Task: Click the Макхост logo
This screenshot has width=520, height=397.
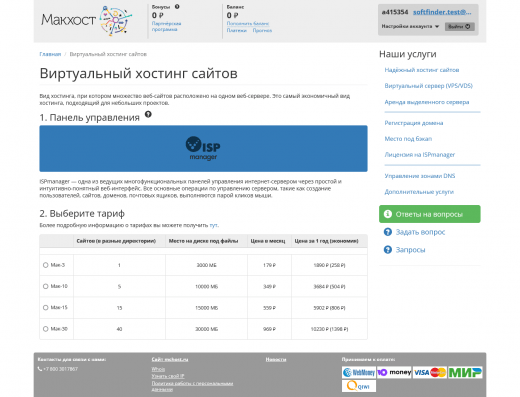Action: tap(86, 20)
